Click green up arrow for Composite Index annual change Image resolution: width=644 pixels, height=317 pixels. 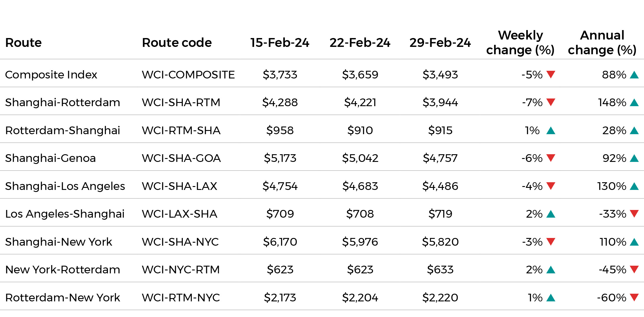634,75
